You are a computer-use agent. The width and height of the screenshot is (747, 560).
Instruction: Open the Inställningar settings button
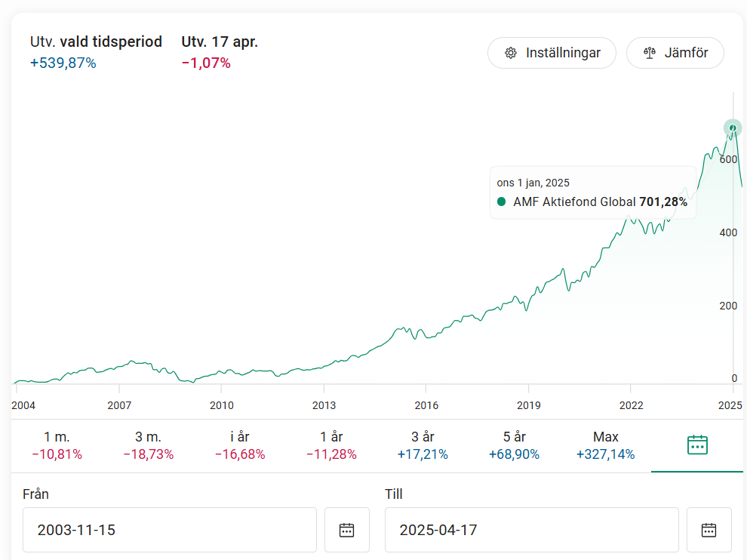tap(552, 53)
